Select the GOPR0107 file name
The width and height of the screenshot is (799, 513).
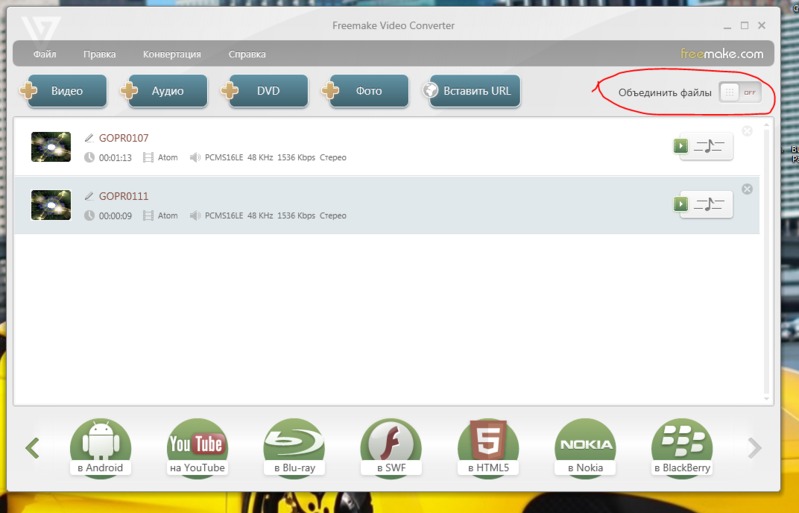point(124,138)
